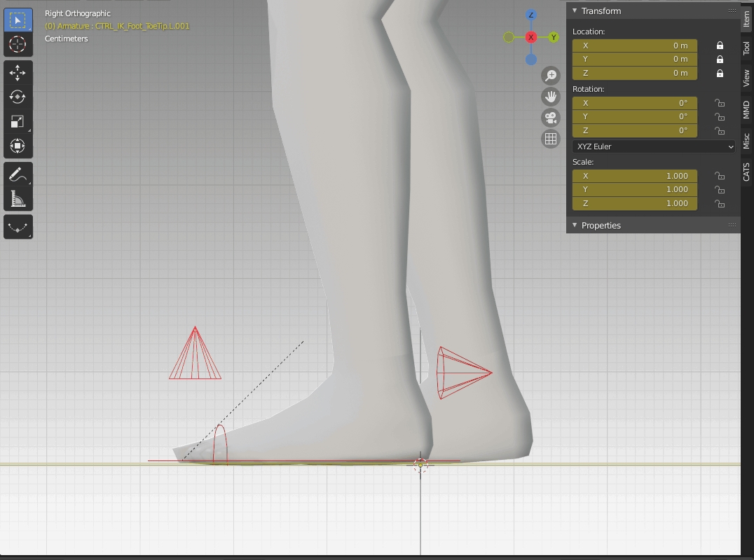Pick the Scale tool in toolbar
Screen dimensions: 754x560
(18, 122)
